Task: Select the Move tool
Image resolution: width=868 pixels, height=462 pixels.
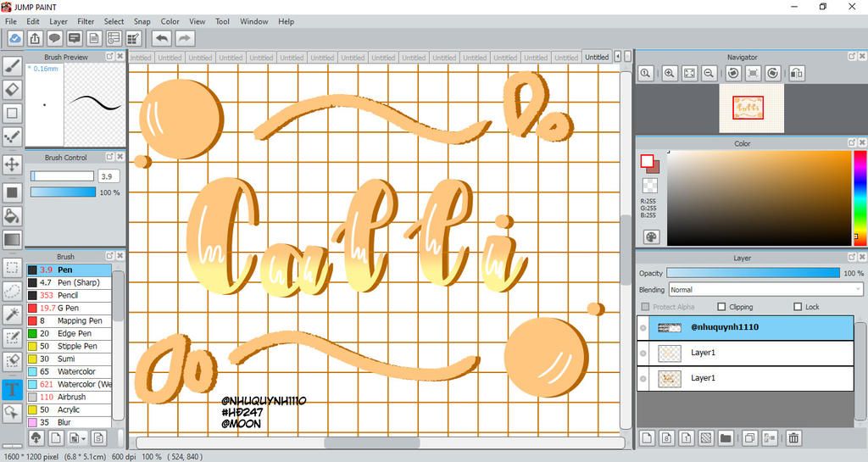Action: (12, 164)
